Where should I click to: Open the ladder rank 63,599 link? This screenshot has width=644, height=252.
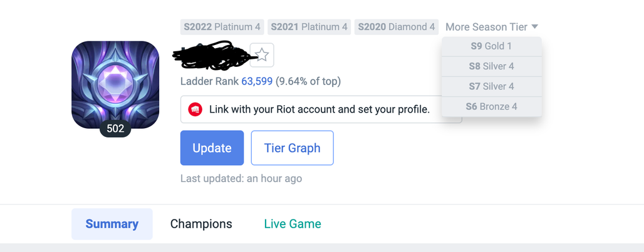coord(257,81)
